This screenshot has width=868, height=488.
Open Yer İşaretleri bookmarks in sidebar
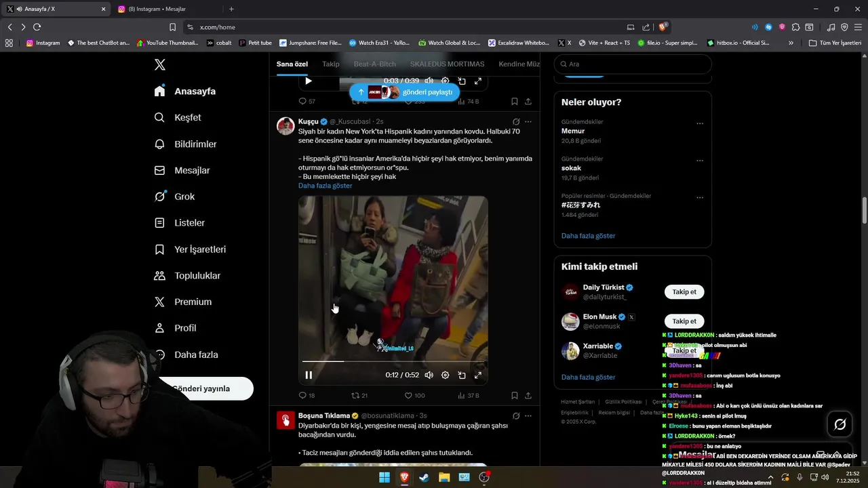191,249
